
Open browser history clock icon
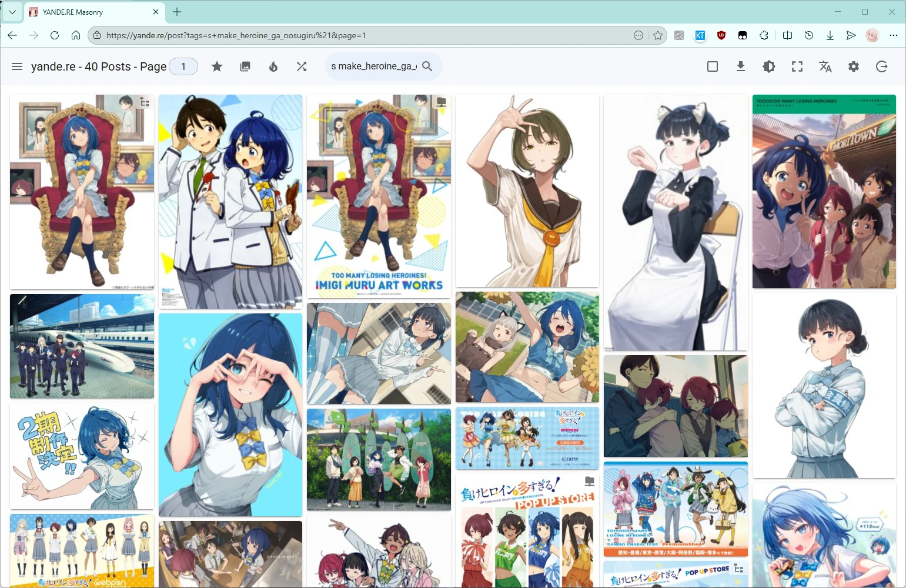809,35
